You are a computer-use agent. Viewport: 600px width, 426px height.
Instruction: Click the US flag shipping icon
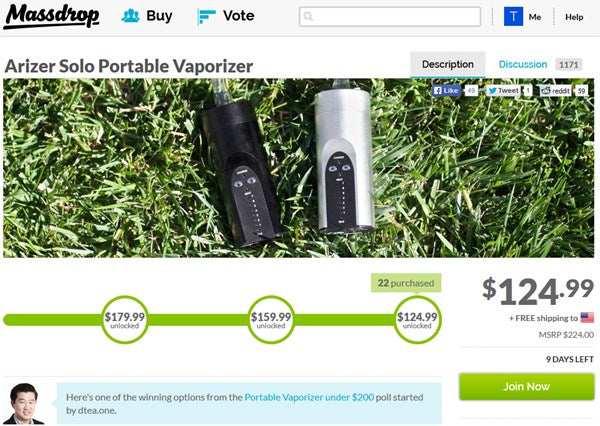click(x=587, y=318)
